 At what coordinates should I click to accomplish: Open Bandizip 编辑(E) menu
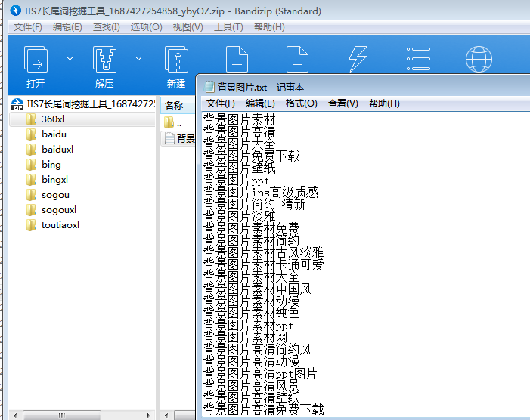[x=67, y=27]
